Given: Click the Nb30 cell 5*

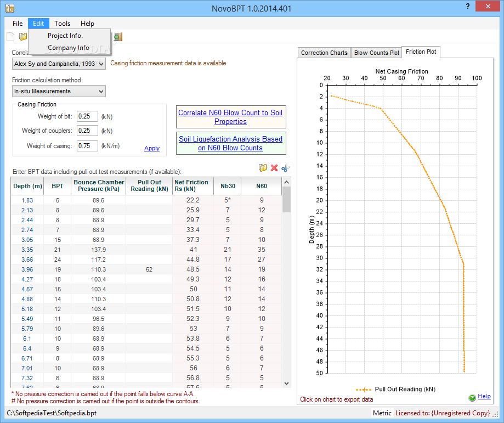Looking at the screenshot, I should click(228, 200).
